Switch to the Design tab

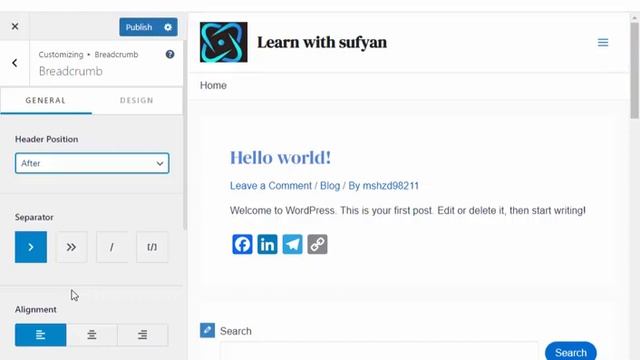tap(137, 100)
